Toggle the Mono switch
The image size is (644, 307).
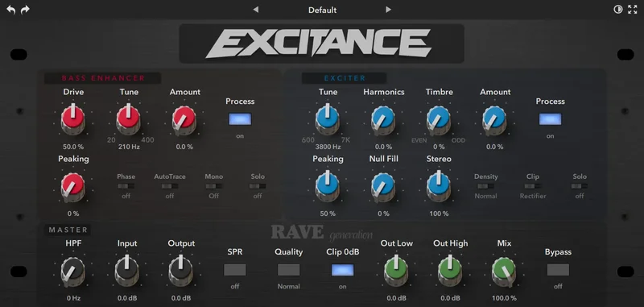click(x=214, y=186)
